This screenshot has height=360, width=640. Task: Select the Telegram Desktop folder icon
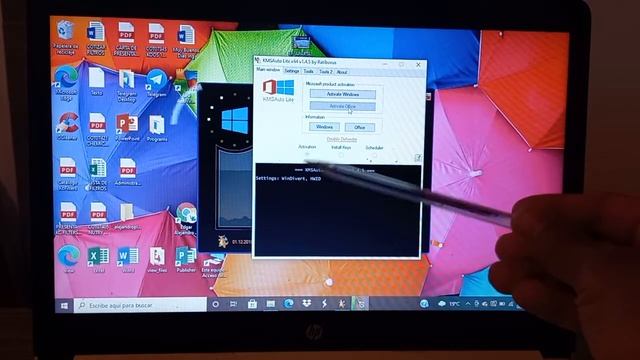[x=127, y=85]
